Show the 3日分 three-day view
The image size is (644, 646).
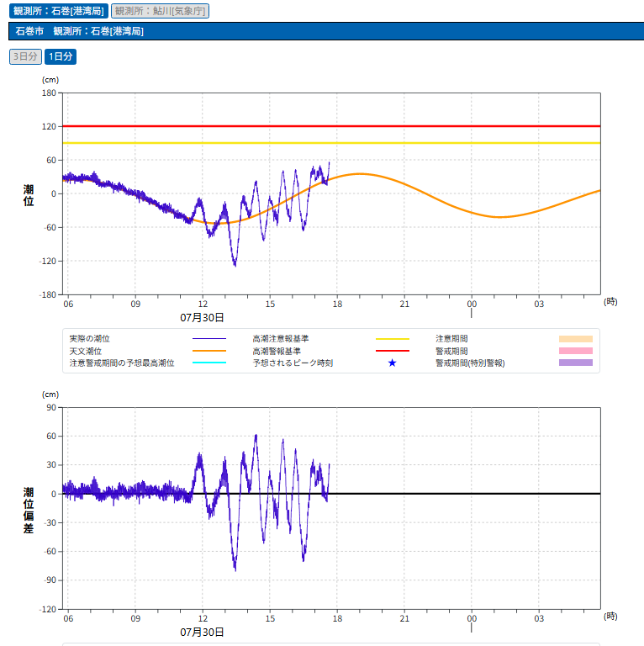[x=25, y=56]
